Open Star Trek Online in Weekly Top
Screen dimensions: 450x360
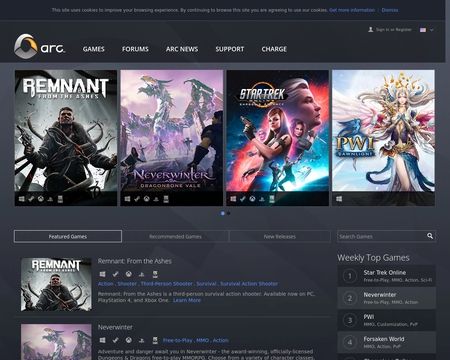[x=387, y=276]
